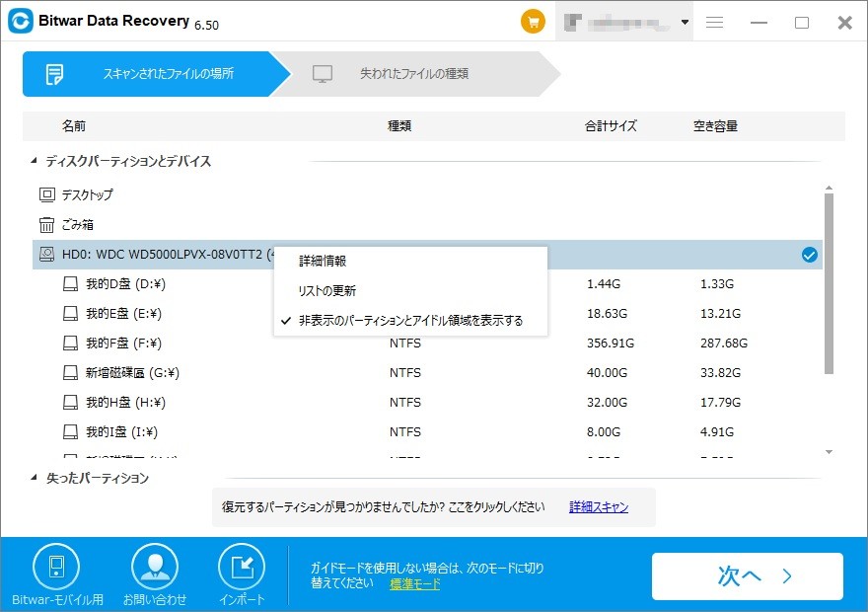868x612 pixels.
Task: Click the 次へ next button
Action: coord(747,576)
